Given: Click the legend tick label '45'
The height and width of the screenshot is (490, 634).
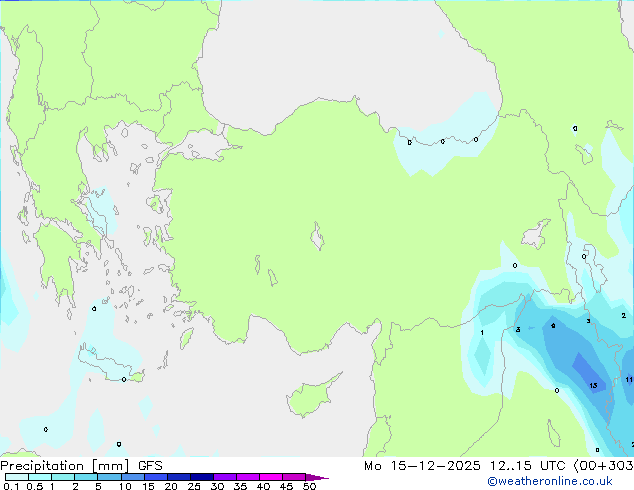Looking at the screenshot, I should (x=286, y=486).
